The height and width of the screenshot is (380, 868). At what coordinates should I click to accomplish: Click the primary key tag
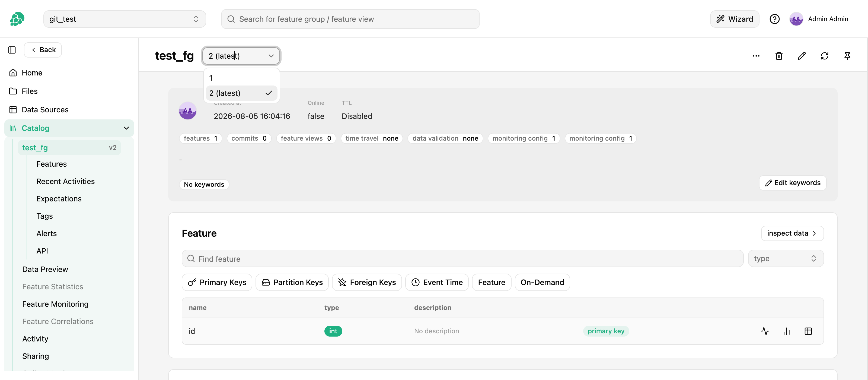(606, 331)
